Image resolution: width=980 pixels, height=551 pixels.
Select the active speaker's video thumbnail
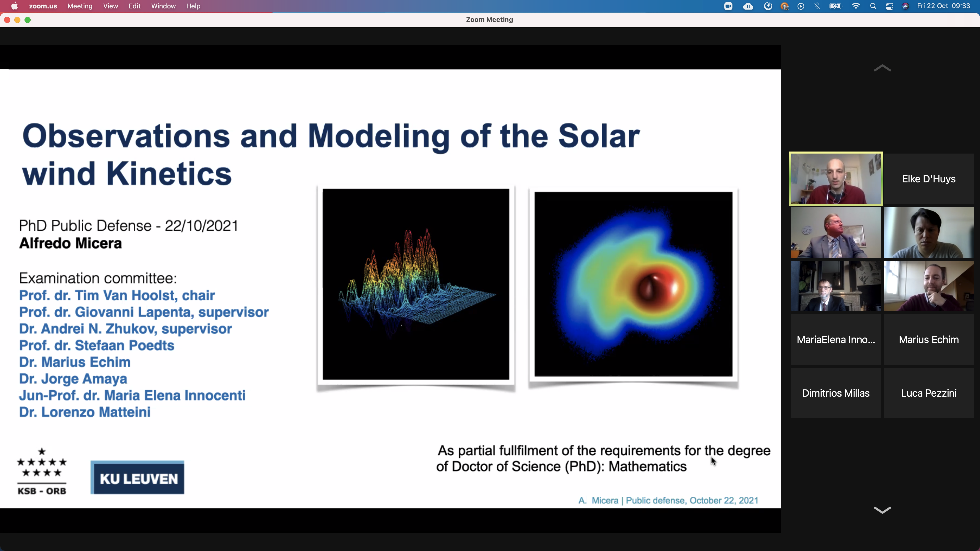(x=836, y=179)
